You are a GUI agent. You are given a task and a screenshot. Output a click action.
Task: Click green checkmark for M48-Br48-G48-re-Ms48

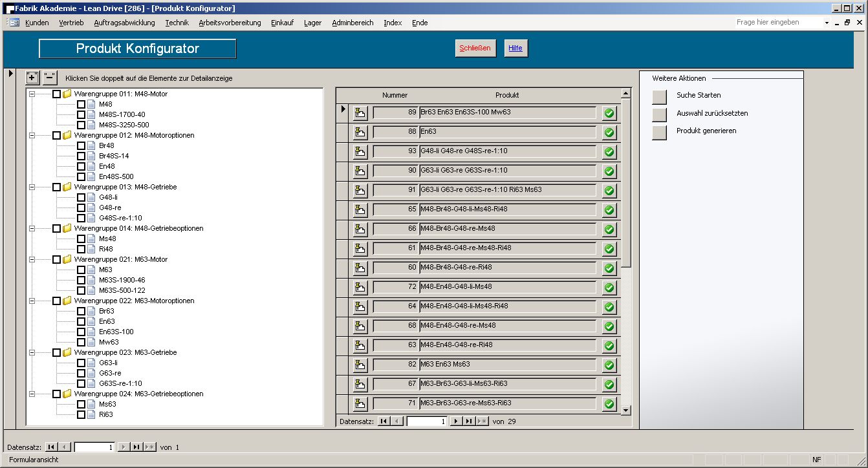coord(609,229)
